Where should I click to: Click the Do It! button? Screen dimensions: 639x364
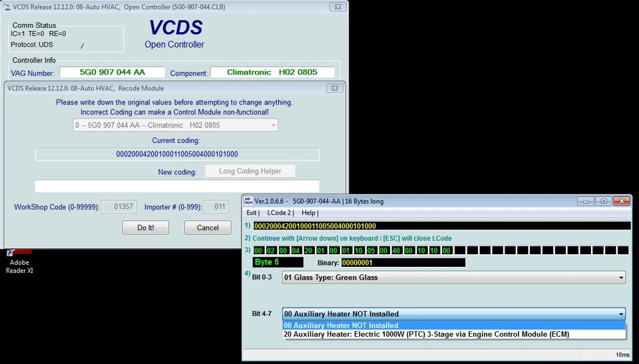click(146, 228)
